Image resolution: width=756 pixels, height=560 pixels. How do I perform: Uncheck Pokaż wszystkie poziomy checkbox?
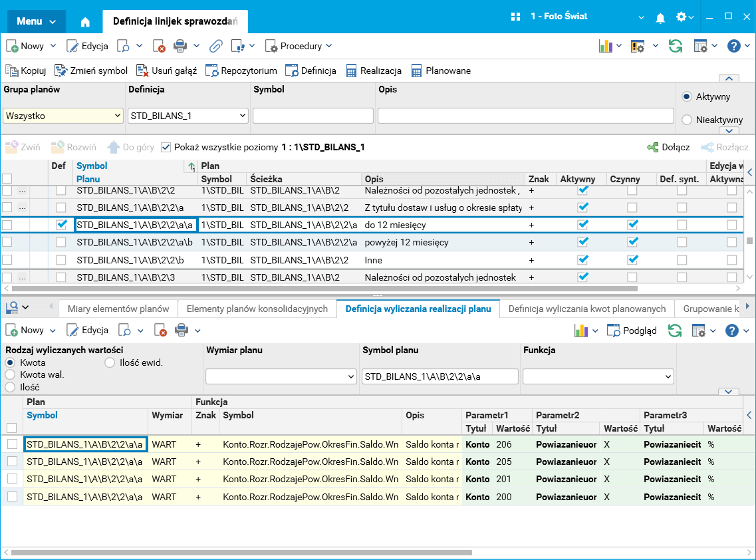[x=166, y=147]
